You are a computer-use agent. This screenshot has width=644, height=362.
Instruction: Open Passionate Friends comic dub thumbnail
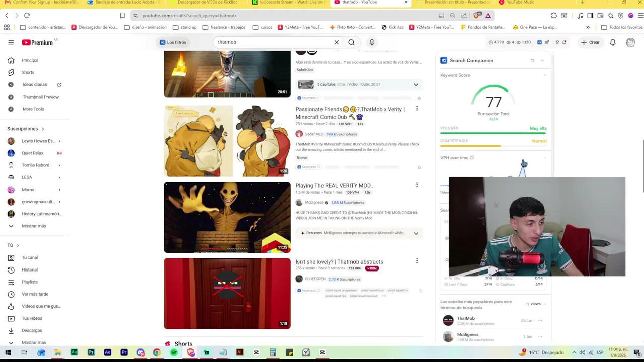[x=227, y=141]
